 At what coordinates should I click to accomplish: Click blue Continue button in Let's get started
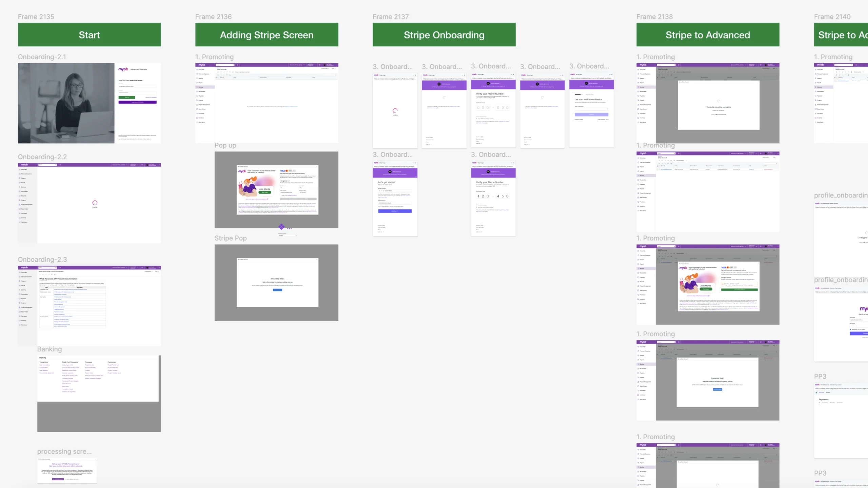point(395,211)
